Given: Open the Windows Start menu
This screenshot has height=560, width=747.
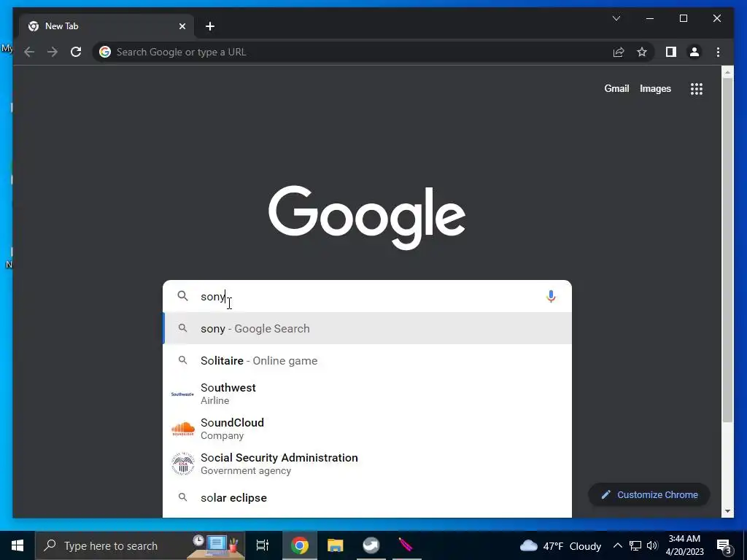Looking at the screenshot, I should click(18, 545).
